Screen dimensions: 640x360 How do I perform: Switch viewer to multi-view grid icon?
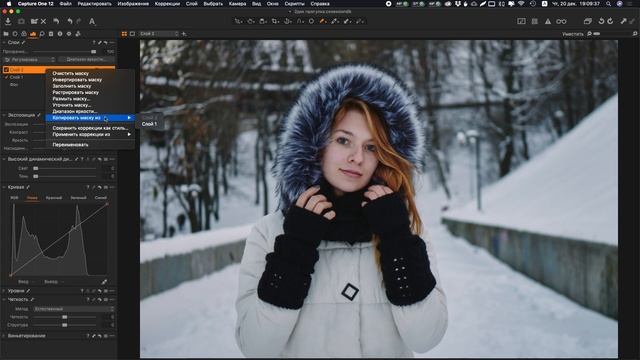click(124, 34)
